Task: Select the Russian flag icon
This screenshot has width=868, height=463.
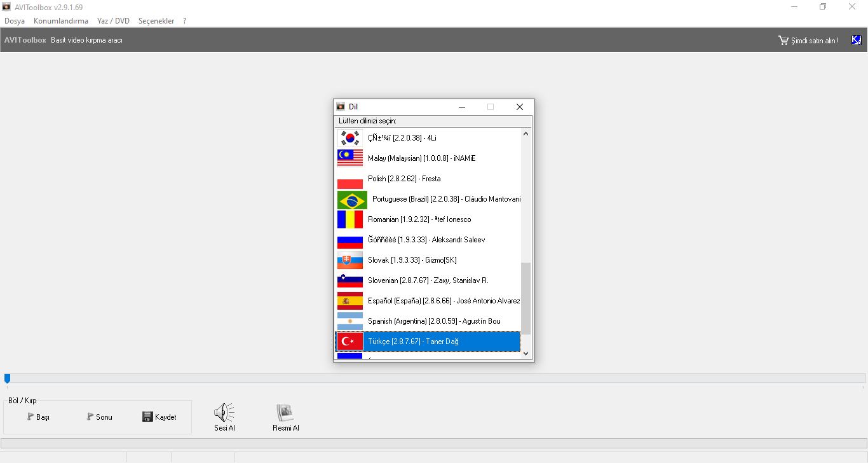Action: click(x=350, y=240)
